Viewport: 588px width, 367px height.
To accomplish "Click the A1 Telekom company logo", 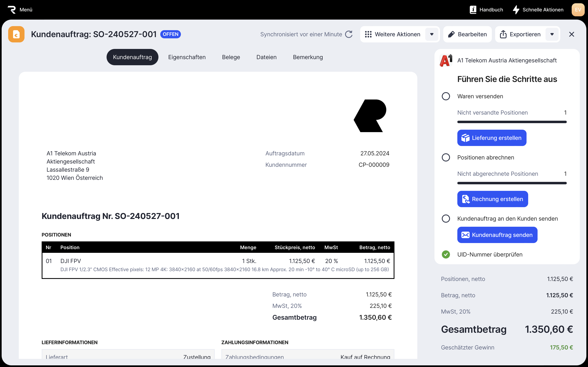I will (x=446, y=60).
